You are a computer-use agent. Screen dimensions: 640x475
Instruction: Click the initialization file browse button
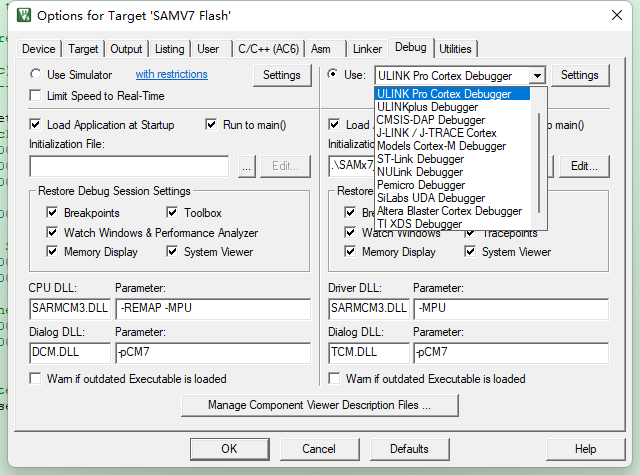pyautogui.click(x=247, y=167)
